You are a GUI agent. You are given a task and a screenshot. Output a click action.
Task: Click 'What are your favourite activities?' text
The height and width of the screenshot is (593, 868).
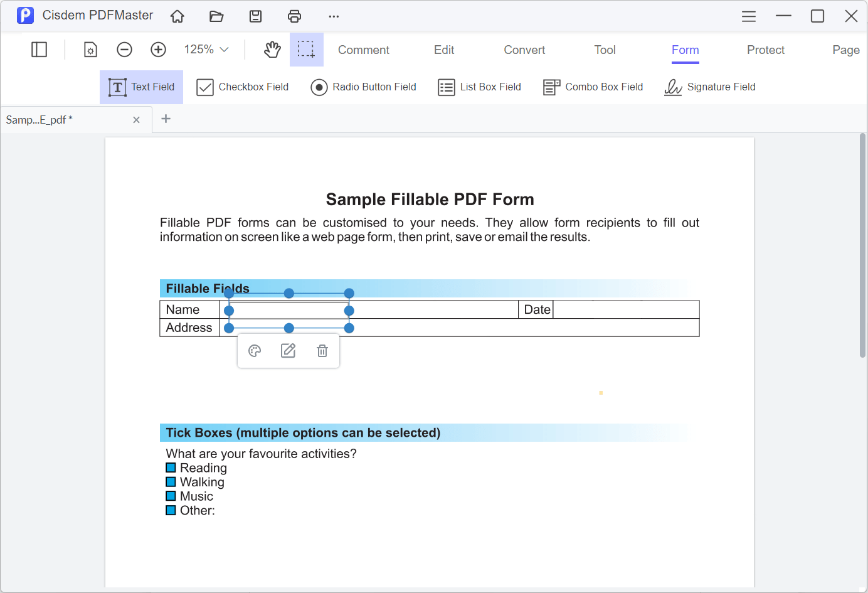[x=261, y=454]
